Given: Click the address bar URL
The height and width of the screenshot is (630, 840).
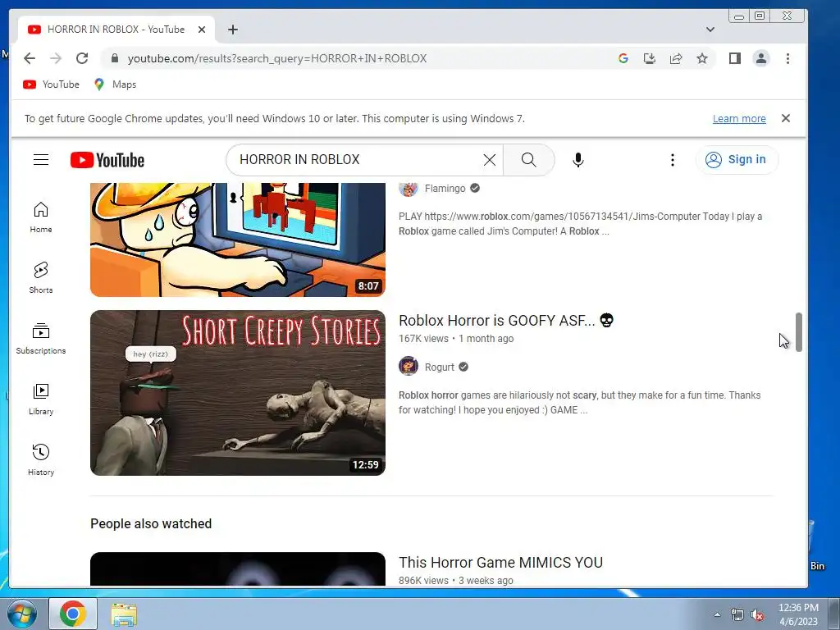Looking at the screenshot, I should tap(277, 58).
